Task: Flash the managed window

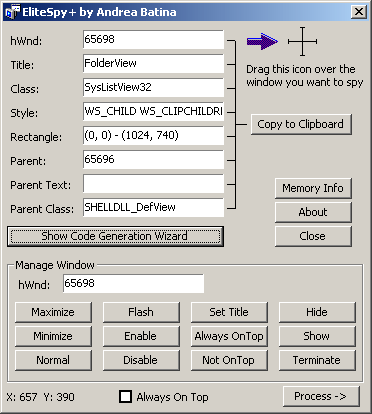Action: click(141, 312)
